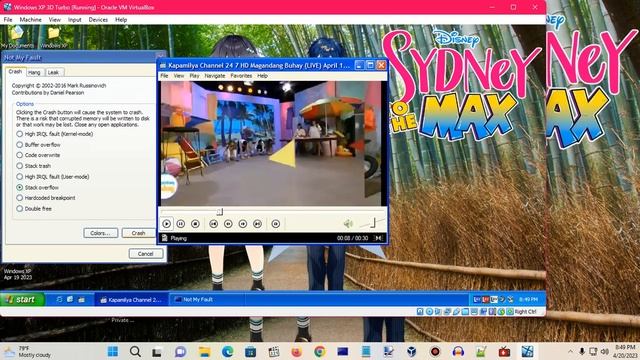The width and height of the screenshot is (640, 360).
Task: Open Microsoft Store from the taskbar
Action: point(250,351)
